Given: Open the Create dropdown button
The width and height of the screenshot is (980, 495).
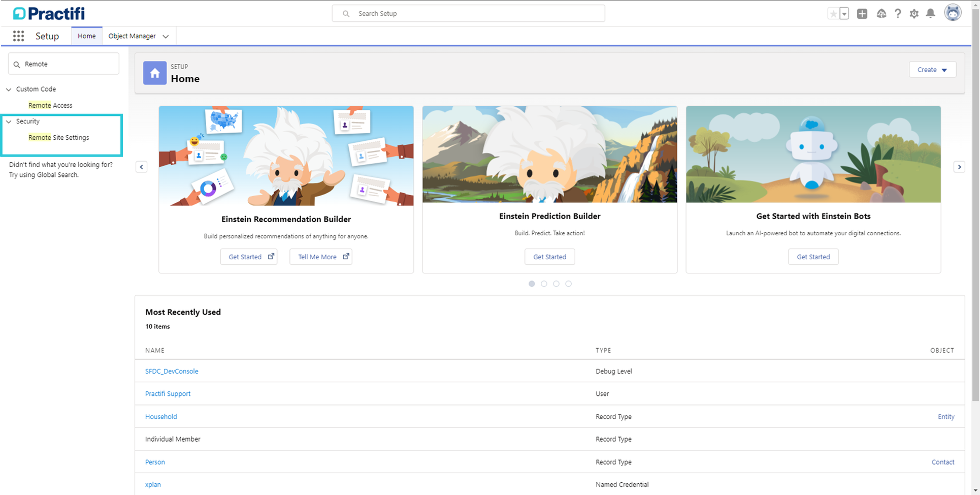Looking at the screenshot, I should [932, 70].
